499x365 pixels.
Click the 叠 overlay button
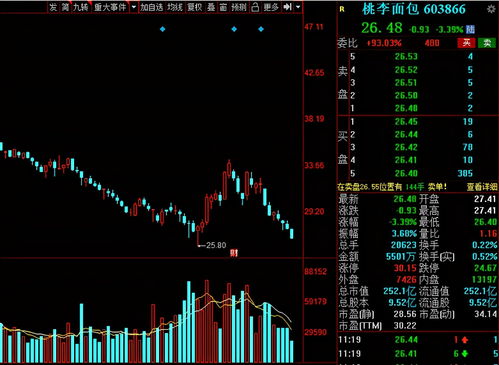211,7
